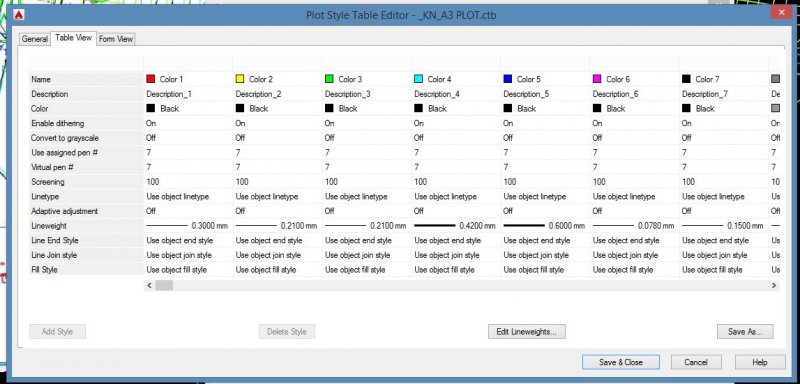
Task: Click Color 3 Virtual pen # value
Action: point(366,167)
